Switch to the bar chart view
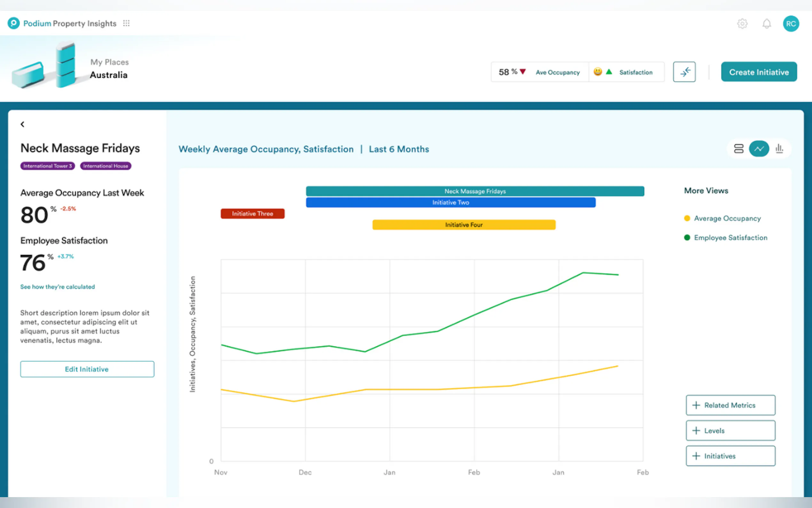The image size is (812, 508). click(x=779, y=149)
